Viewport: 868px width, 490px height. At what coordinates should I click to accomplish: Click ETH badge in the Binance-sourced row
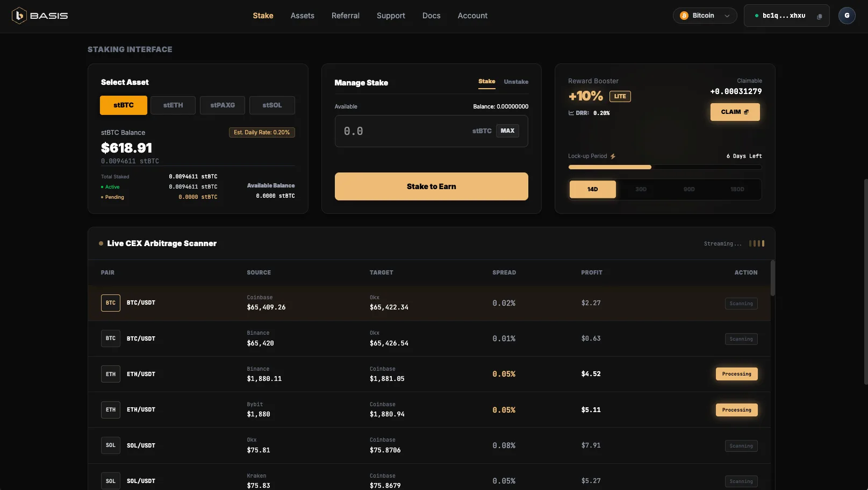point(111,374)
